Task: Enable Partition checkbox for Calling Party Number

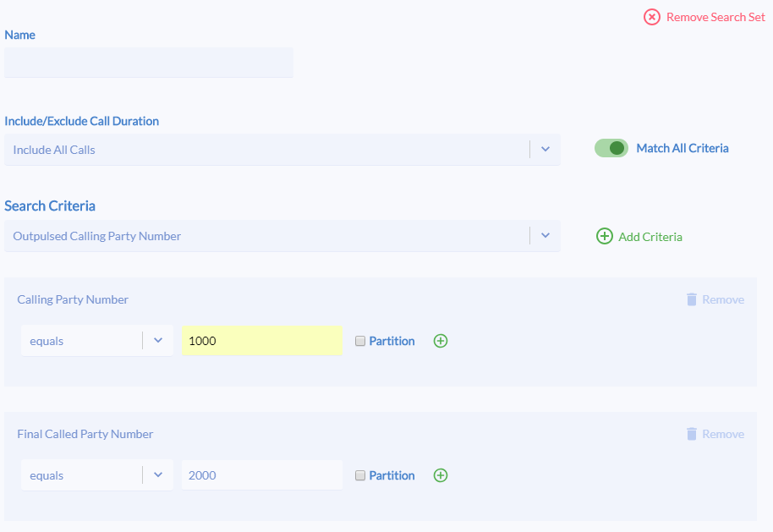Action: pyautogui.click(x=360, y=341)
